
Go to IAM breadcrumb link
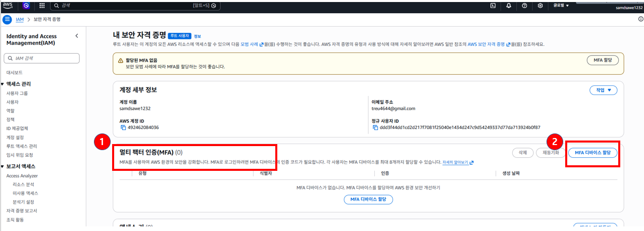click(x=20, y=19)
